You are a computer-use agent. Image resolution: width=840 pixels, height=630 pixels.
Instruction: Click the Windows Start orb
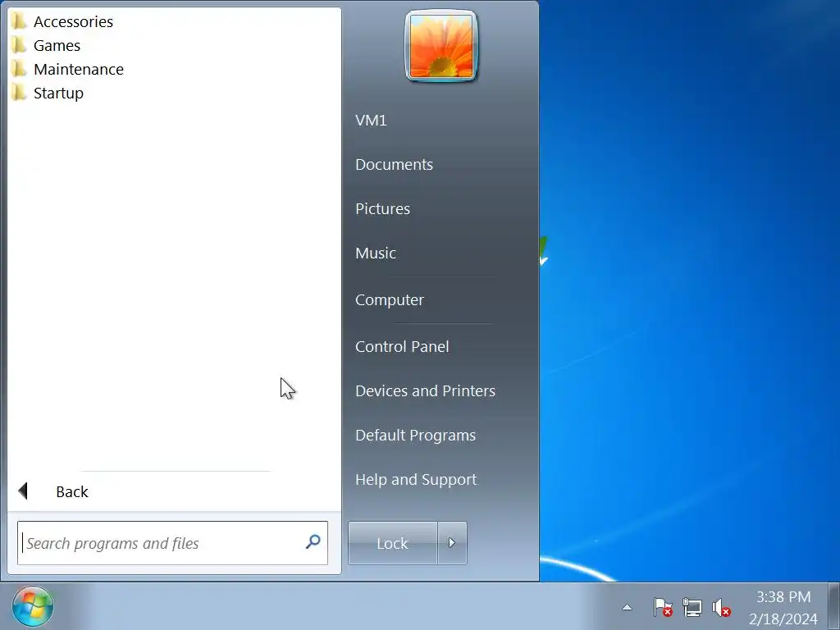(x=33, y=606)
